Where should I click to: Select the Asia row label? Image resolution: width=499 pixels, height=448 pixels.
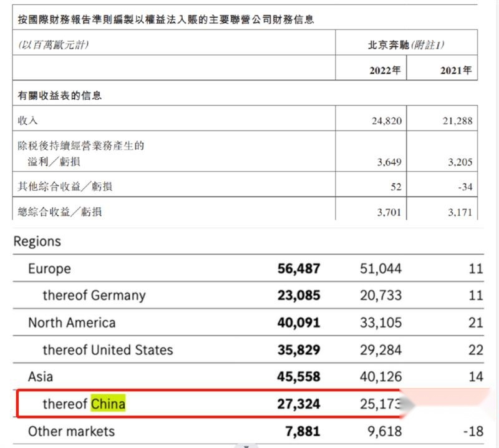41,377
